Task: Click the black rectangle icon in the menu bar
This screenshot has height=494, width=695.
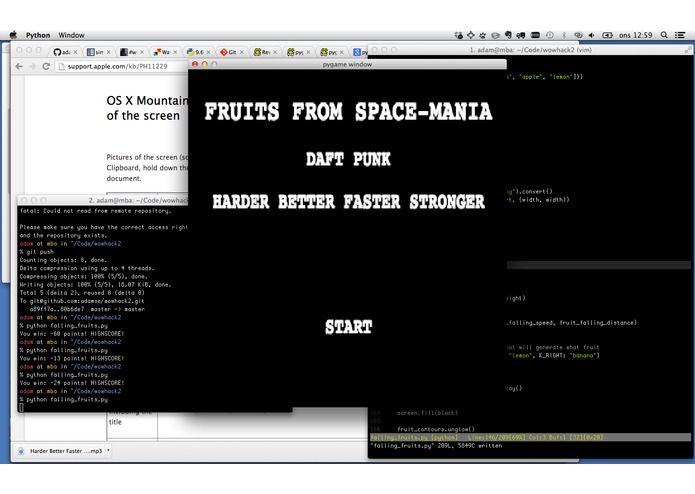Action: coord(535,35)
